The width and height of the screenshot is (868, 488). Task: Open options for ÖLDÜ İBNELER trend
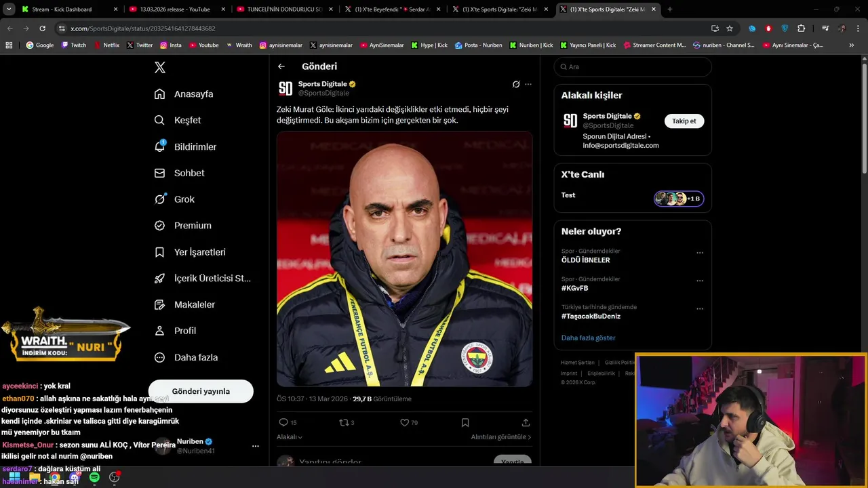(x=700, y=253)
